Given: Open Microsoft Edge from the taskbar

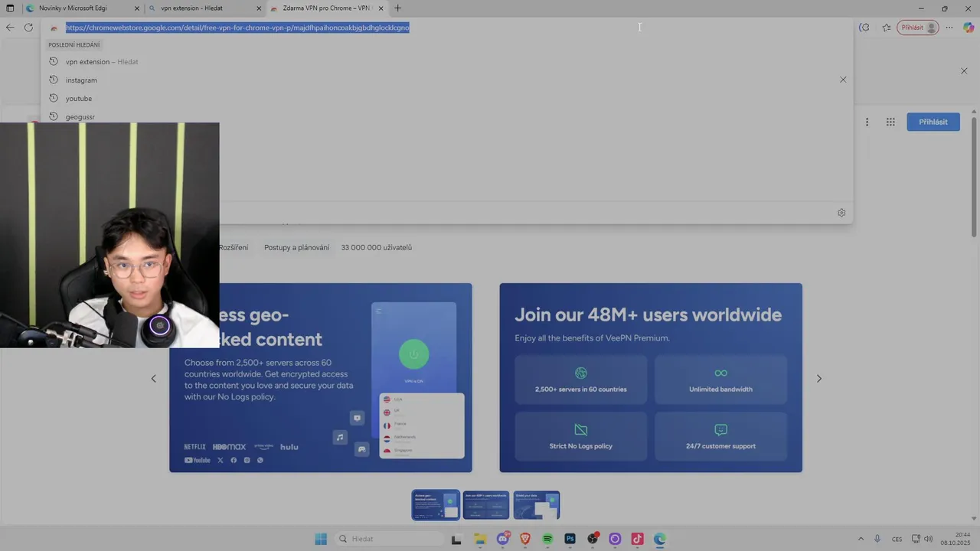Looking at the screenshot, I should pyautogui.click(x=660, y=539).
